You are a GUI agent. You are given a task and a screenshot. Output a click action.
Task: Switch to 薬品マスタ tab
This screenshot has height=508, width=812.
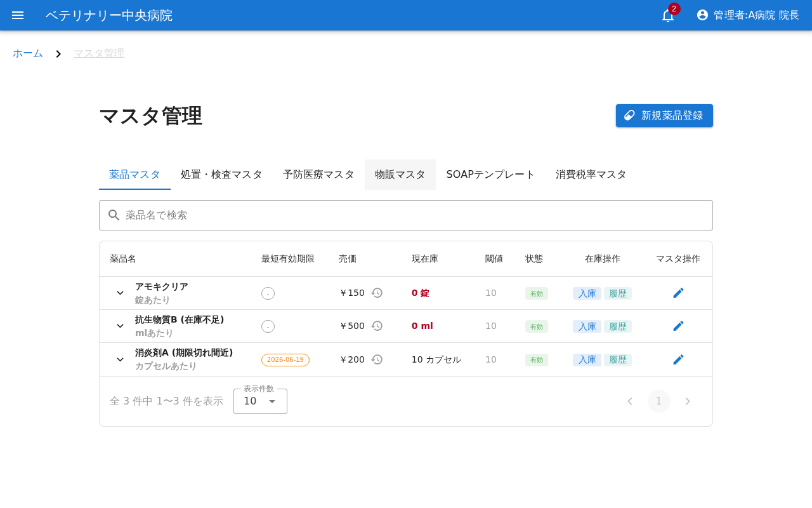click(134, 175)
